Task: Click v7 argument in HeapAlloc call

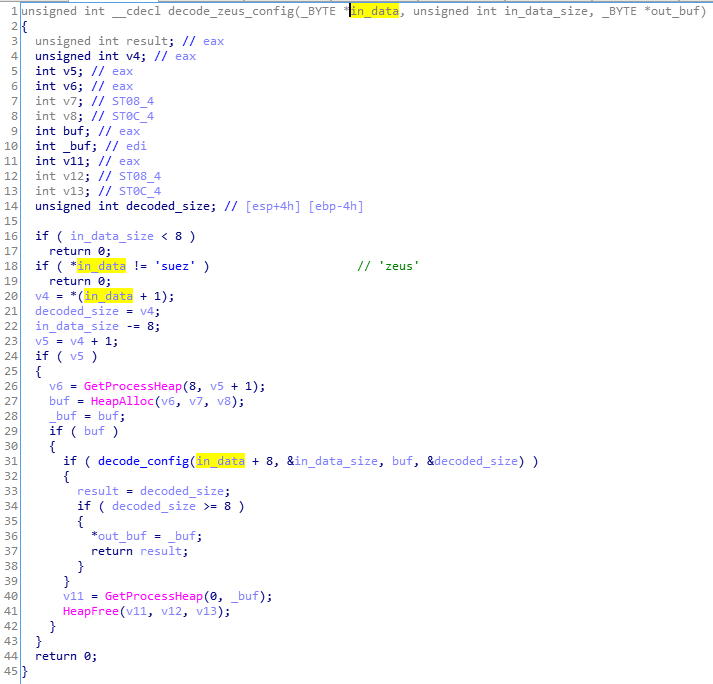Action: (x=196, y=402)
